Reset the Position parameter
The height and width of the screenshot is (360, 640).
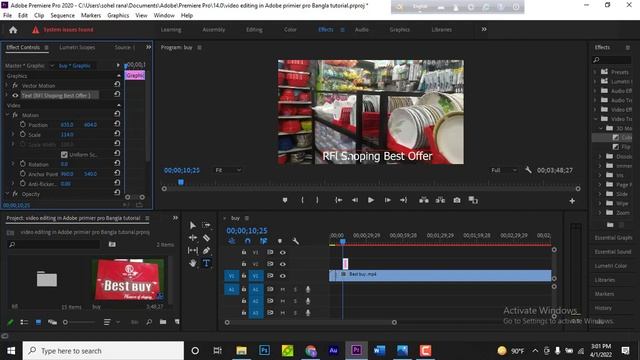[x=117, y=123]
